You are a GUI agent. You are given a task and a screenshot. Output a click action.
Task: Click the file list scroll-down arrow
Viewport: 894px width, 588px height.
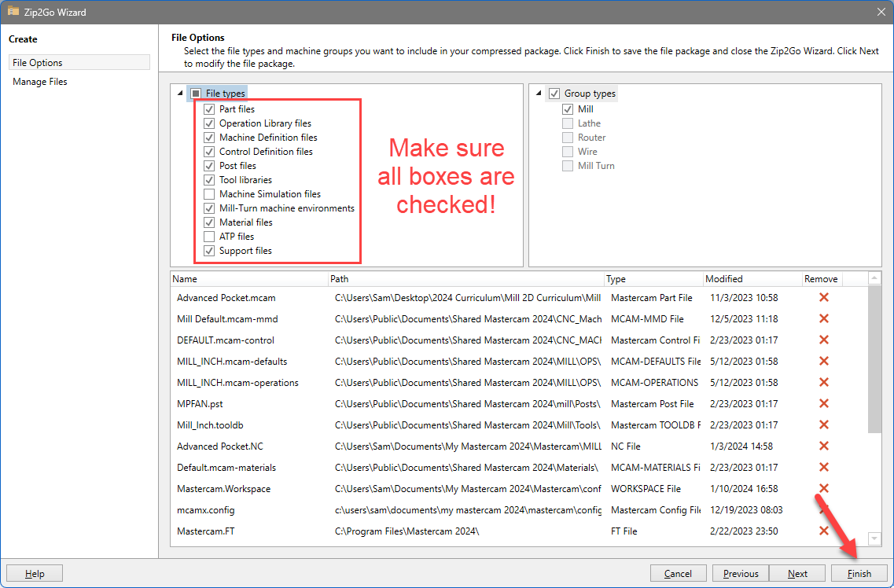(874, 538)
